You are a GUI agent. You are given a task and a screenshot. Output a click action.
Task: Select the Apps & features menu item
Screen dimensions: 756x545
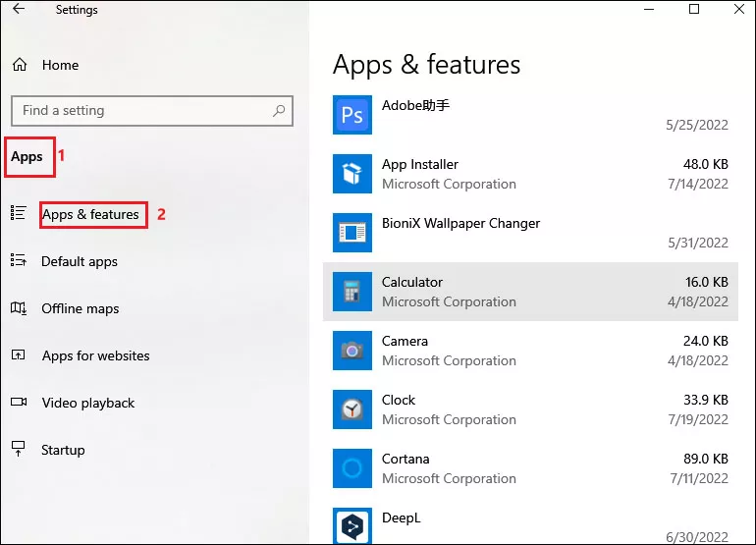[x=90, y=214]
